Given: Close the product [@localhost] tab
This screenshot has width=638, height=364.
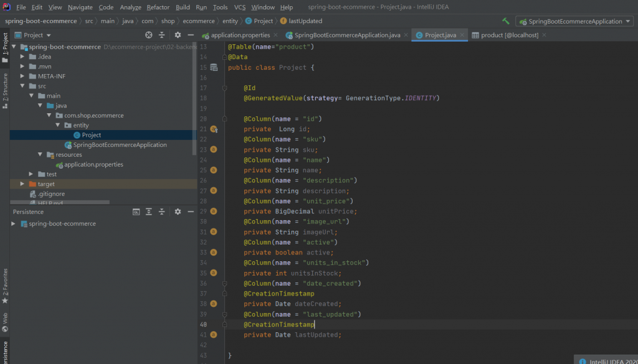Looking at the screenshot, I should (545, 35).
